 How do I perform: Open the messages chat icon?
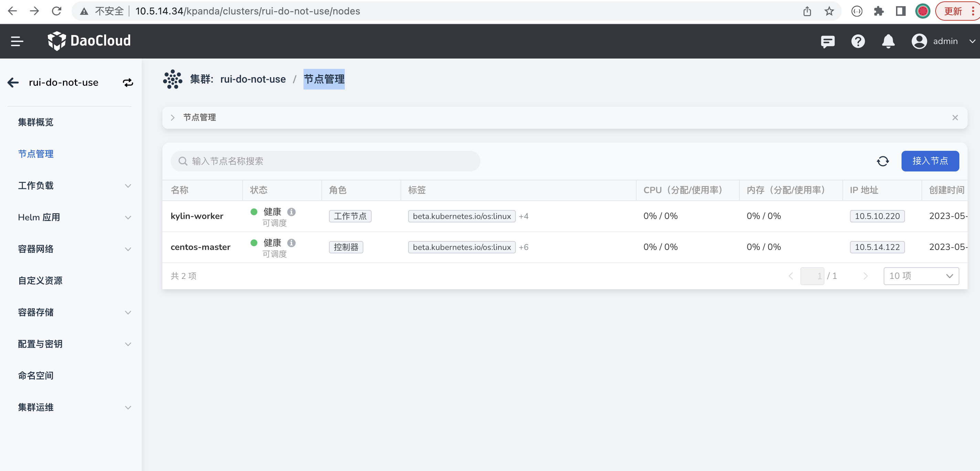(828, 41)
